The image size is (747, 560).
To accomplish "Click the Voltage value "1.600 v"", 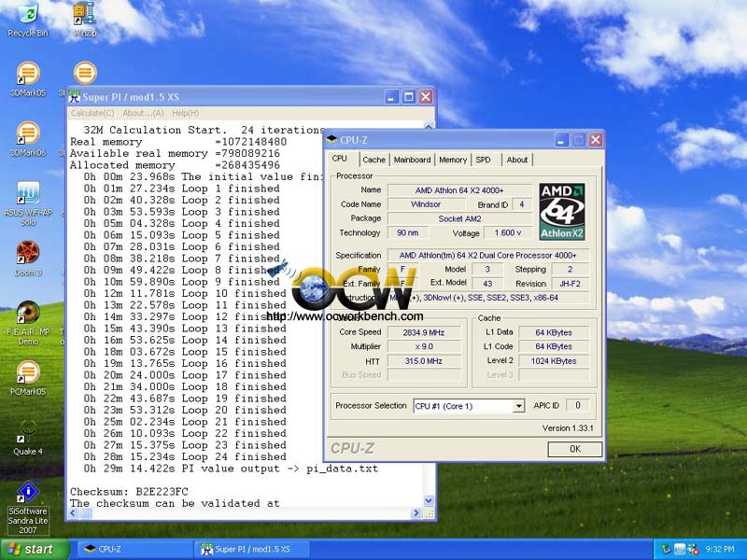I will (508, 232).
